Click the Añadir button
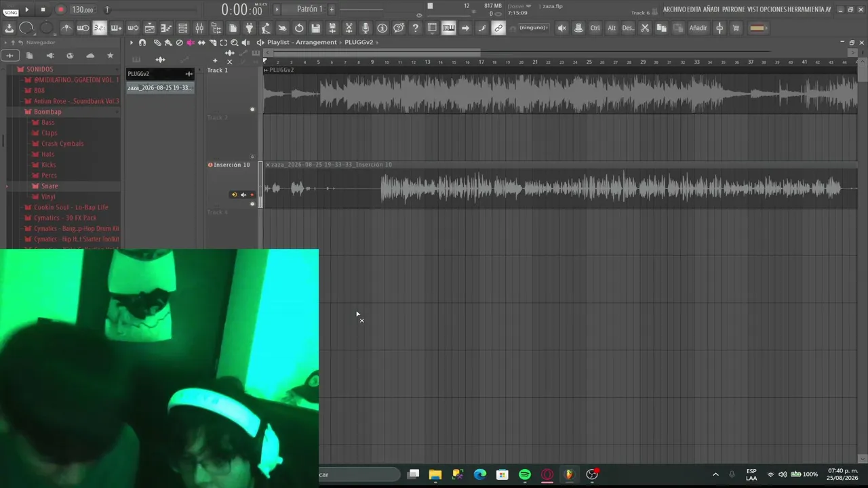 (x=698, y=28)
